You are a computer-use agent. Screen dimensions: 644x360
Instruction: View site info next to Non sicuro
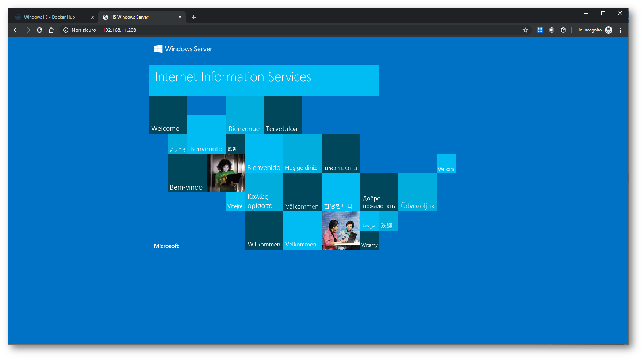tap(66, 30)
